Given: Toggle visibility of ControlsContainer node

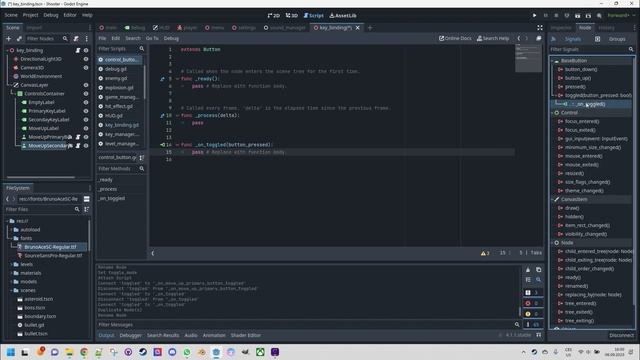Looking at the screenshot, I should [x=86, y=94].
